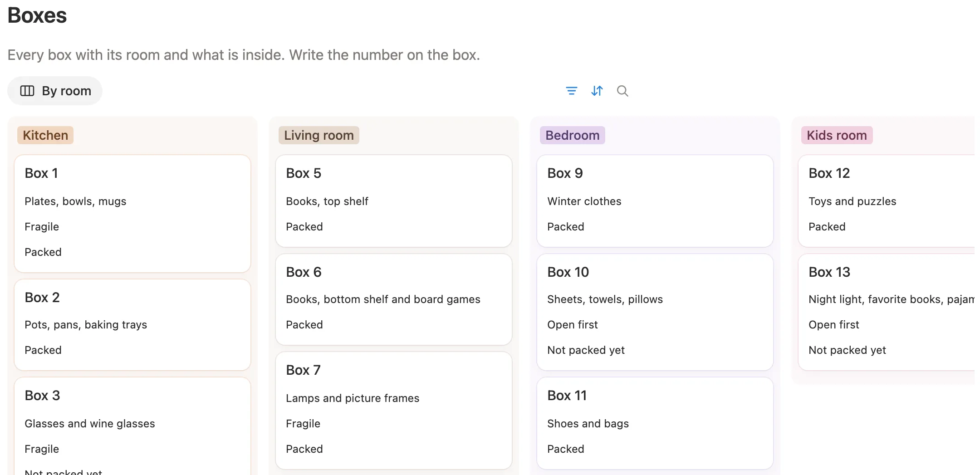Click the Packed status on Box 5
The height and width of the screenshot is (475, 980).
pyautogui.click(x=304, y=227)
